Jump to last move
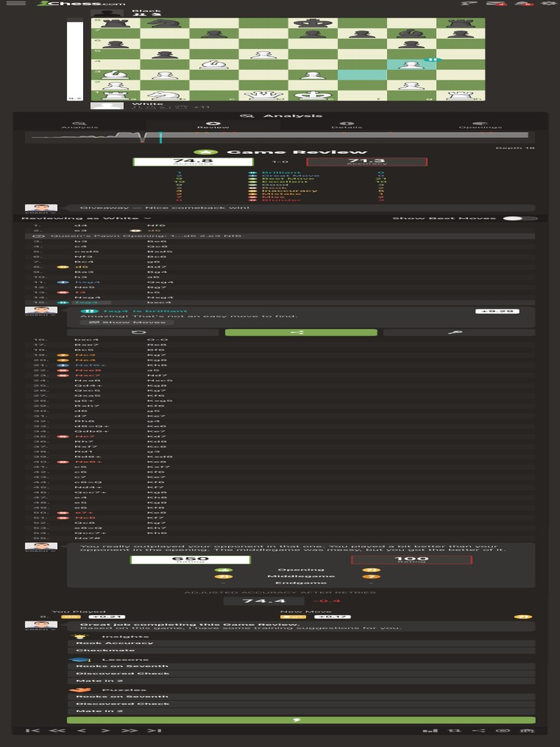The height and width of the screenshot is (747, 560). pos(154,730)
